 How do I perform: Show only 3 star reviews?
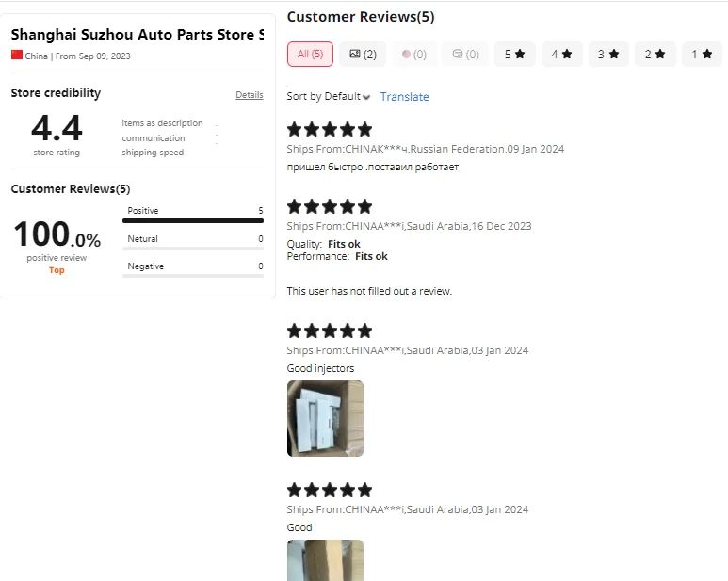(x=608, y=55)
